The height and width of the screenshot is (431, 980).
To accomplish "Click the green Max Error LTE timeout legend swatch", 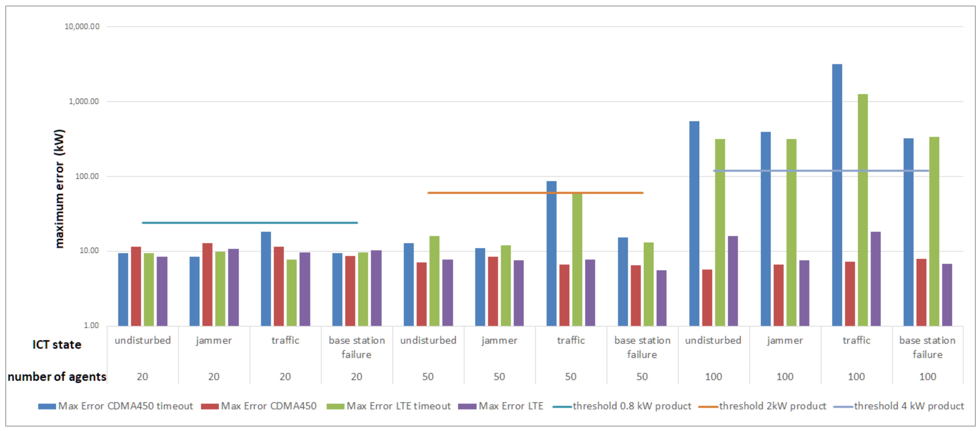I will pyautogui.click(x=335, y=406).
